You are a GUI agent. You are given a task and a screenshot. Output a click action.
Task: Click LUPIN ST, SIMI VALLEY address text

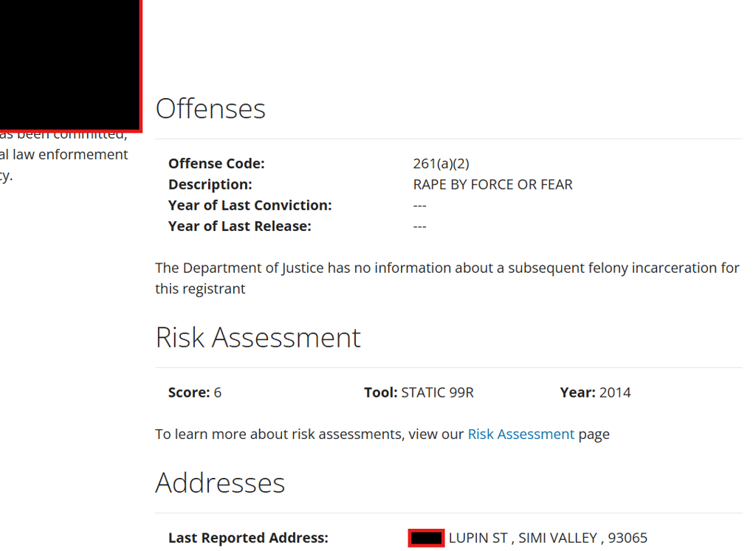(x=548, y=538)
